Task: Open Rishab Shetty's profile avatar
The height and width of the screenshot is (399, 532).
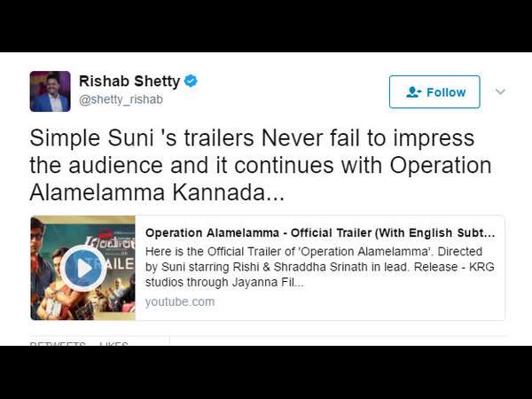Action: click(x=51, y=91)
